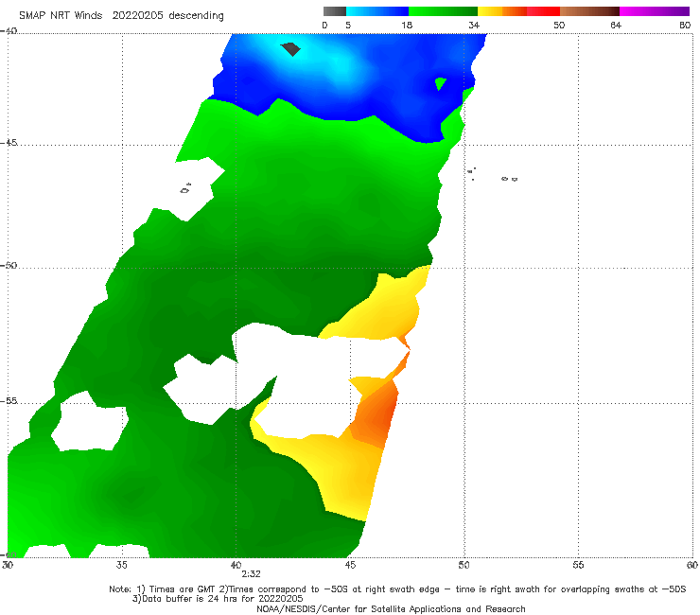Click the longitude axis label '55'
Viewport: 700px width, 615px height.
578,565
